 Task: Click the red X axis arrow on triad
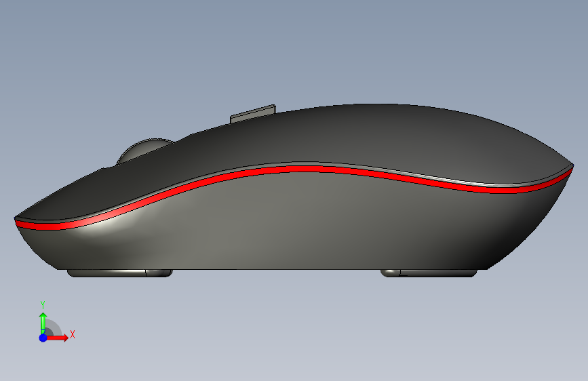coord(57,338)
